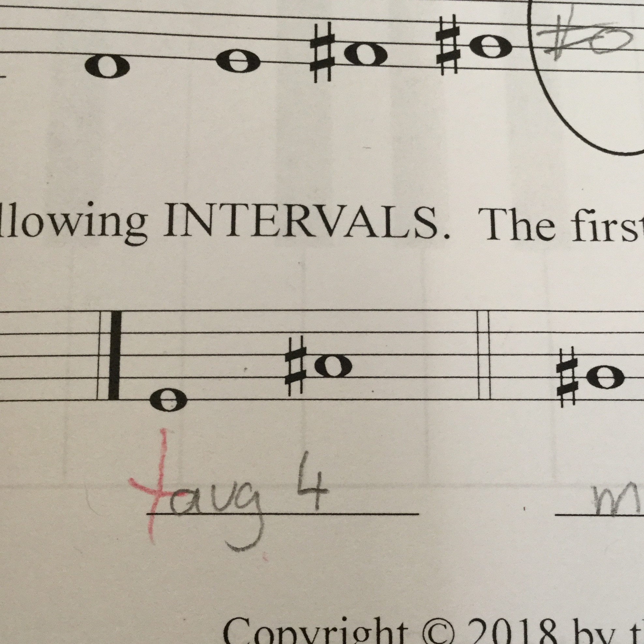Select the first sharp sign in top staff
The height and width of the screenshot is (644, 644).
[322, 51]
